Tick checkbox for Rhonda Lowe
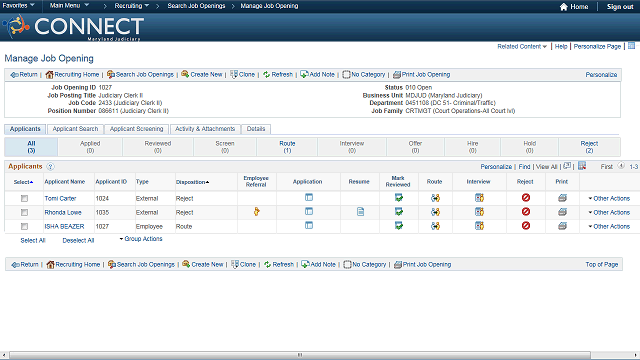640x360 pixels. [24, 212]
